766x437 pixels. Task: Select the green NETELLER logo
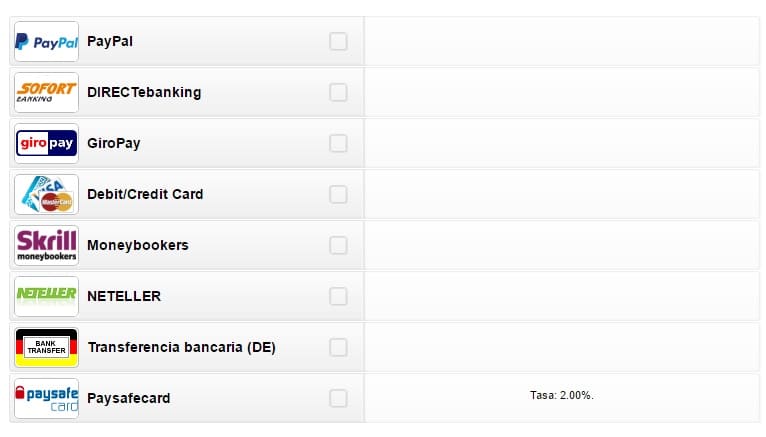(46, 296)
